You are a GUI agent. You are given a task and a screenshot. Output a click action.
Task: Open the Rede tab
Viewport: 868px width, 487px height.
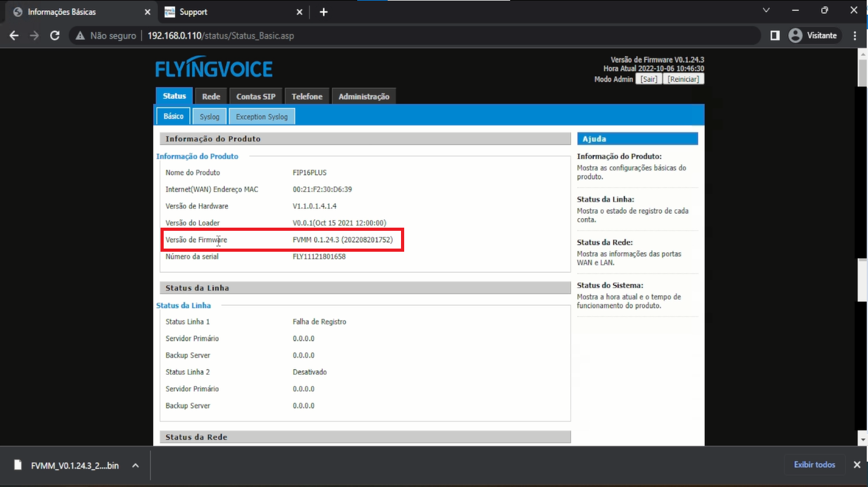click(x=211, y=96)
